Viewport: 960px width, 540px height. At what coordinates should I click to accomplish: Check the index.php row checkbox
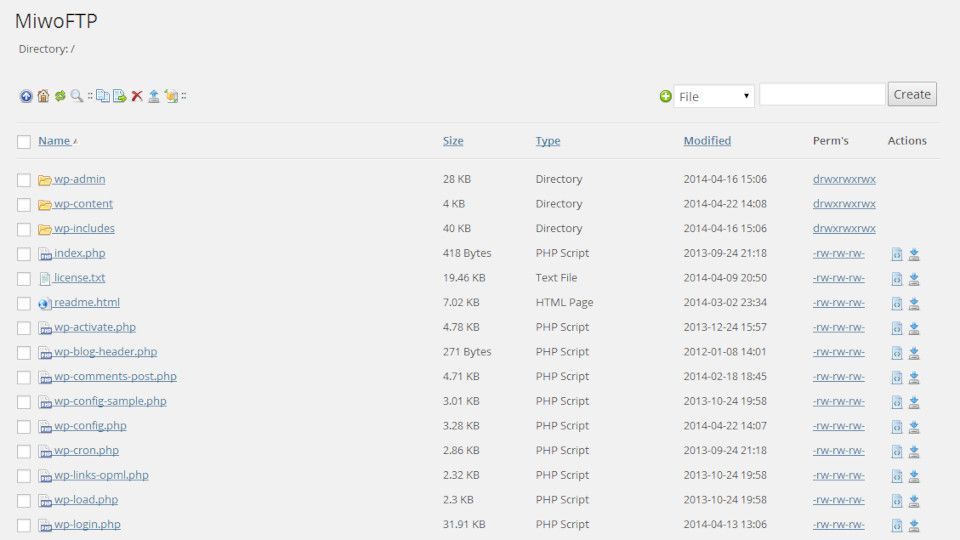(x=24, y=254)
